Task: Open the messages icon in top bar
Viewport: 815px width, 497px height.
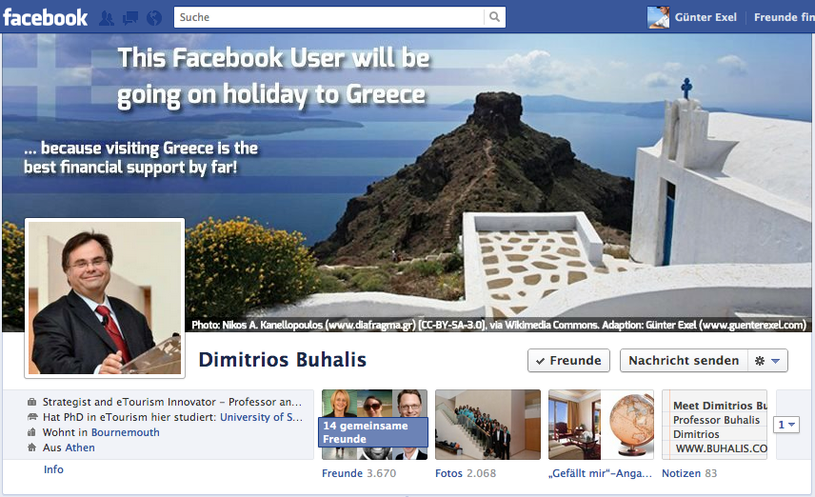Action: pyautogui.click(x=130, y=18)
